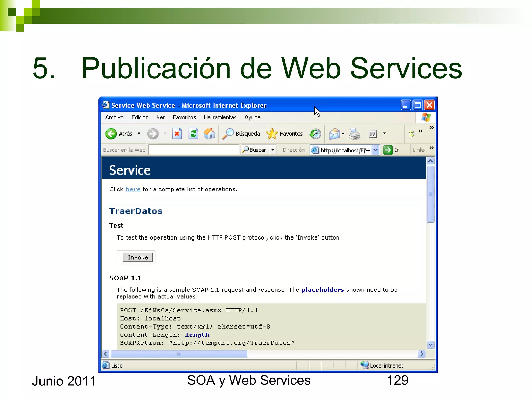Click the Buscar search button

pyautogui.click(x=254, y=150)
